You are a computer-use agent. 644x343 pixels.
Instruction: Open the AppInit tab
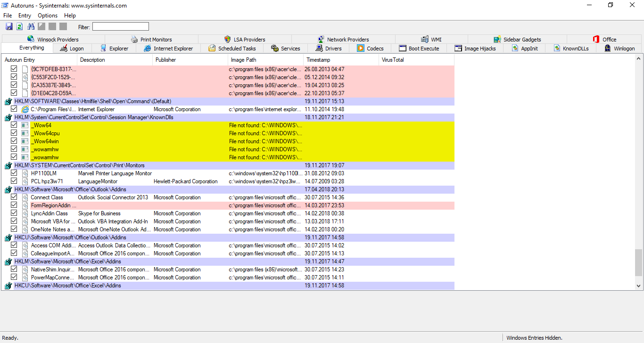[524, 49]
